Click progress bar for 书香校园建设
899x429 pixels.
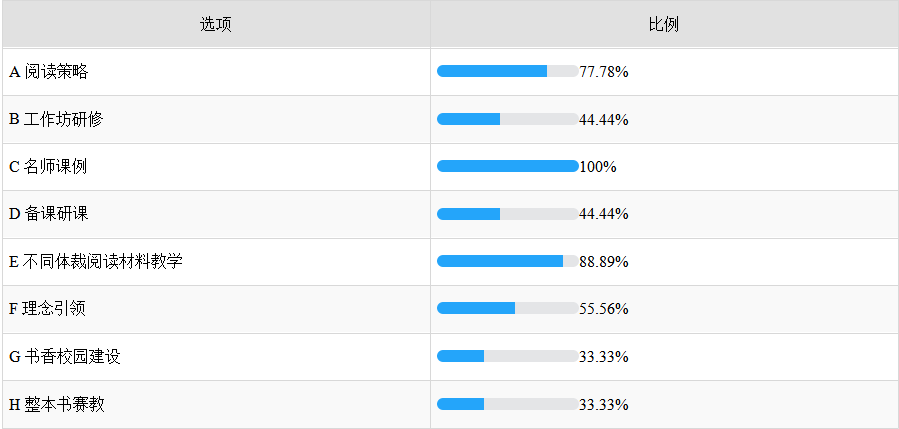(507, 357)
